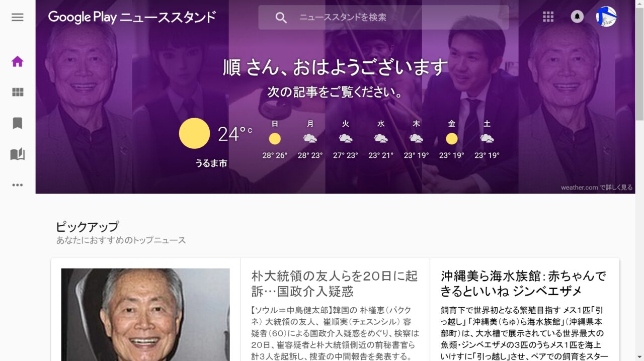This screenshot has height=361, width=644.
Task: Open the 朴大統領の友人らを20日に起訴 article headline
Action: click(x=335, y=284)
